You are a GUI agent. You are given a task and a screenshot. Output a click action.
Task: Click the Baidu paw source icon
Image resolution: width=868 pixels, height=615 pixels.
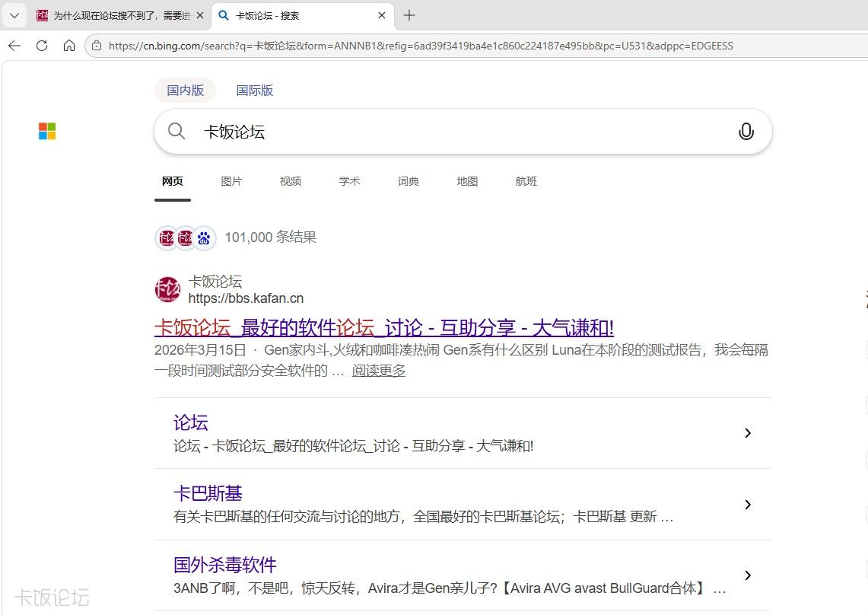coord(205,238)
